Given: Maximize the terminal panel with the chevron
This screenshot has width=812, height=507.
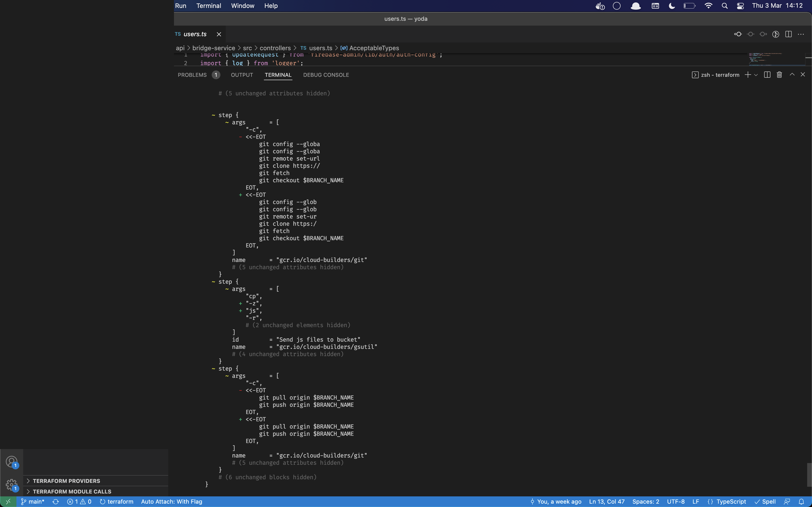Looking at the screenshot, I should coord(792,74).
